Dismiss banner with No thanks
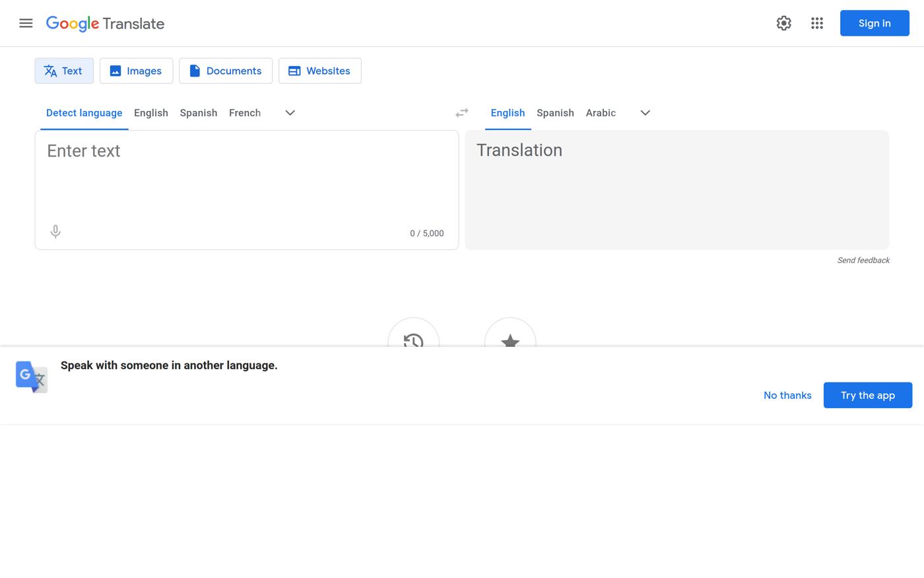 point(787,395)
